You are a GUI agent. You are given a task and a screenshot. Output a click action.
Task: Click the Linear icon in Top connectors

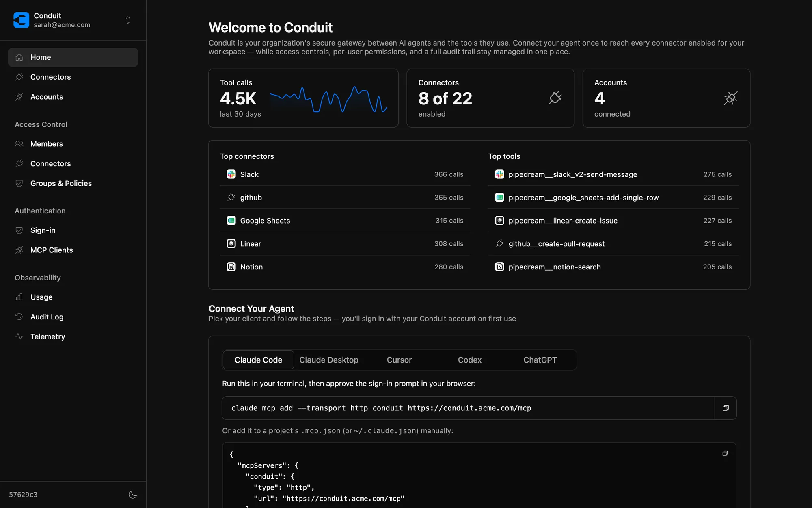[x=231, y=244]
